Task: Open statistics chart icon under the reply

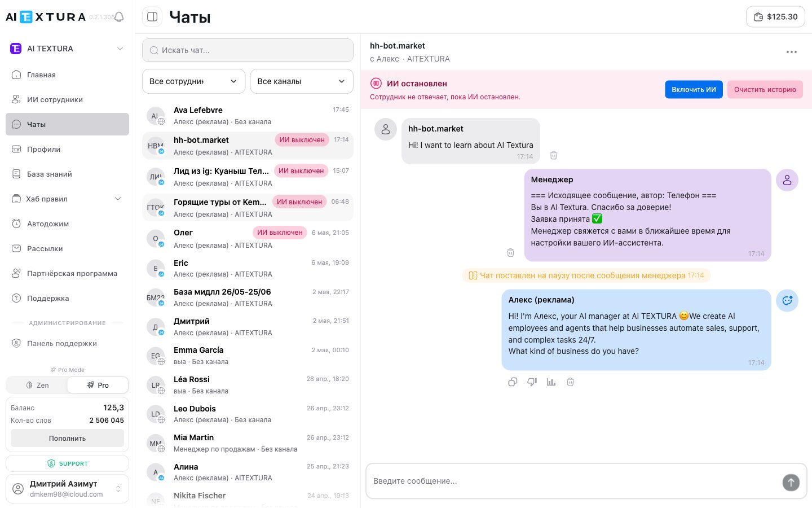Action: (551, 382)
